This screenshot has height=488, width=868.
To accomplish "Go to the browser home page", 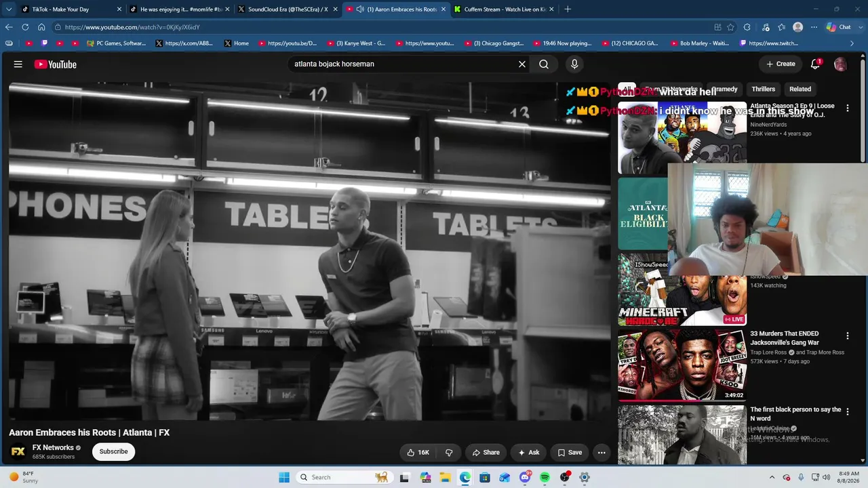I will tap(41, 27).
